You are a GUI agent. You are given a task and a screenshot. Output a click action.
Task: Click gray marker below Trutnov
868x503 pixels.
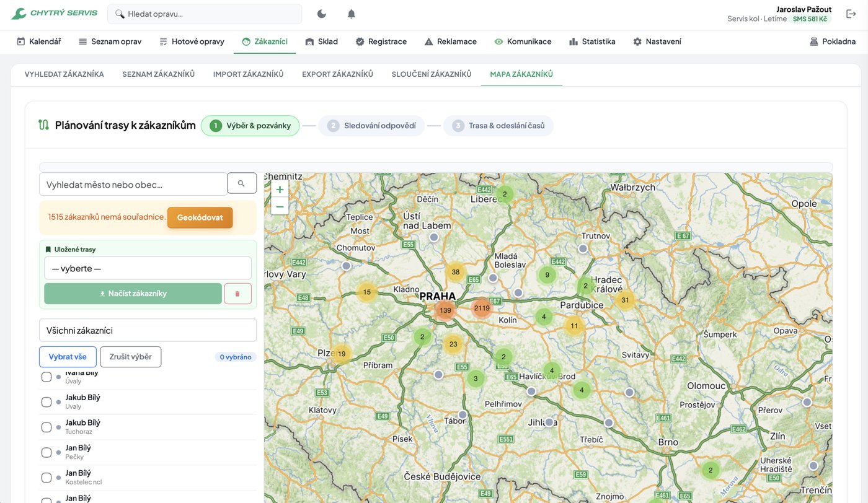pyautogui.click(x=583, y=248)
